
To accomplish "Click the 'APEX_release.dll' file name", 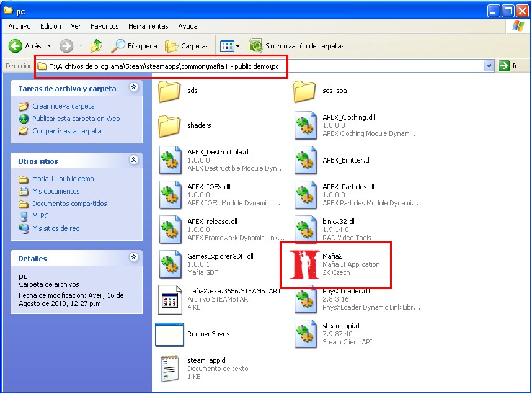I will click(212, 222).
